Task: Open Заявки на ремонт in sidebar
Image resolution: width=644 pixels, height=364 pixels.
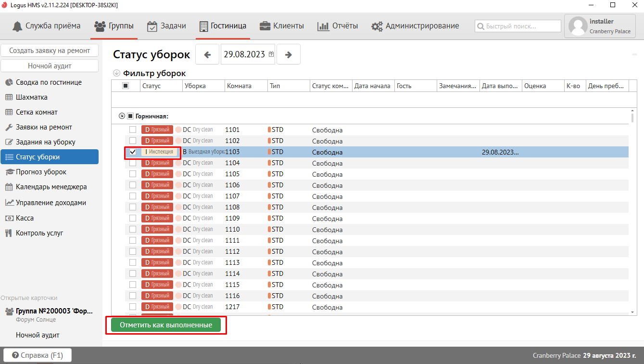Action: tap(44, 127)
